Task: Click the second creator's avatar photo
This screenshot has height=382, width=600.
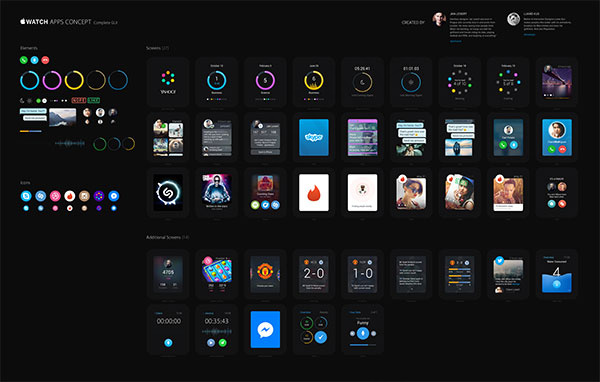Action: tap(514, 19)
